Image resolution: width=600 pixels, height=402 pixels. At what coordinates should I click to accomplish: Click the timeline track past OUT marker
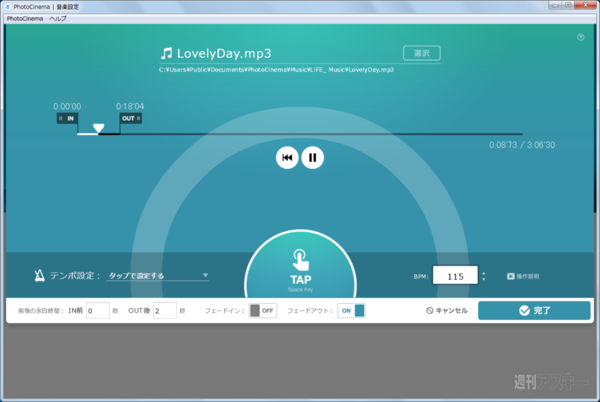point(321,134)
